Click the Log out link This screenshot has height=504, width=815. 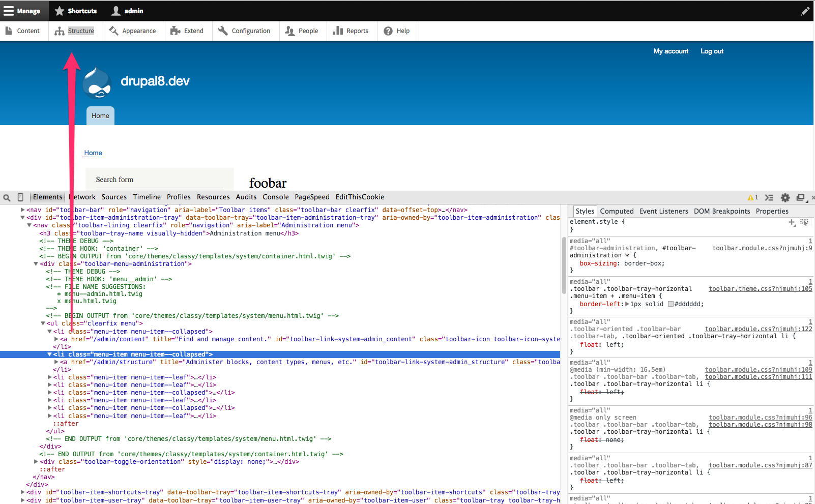tap(711, 51)
